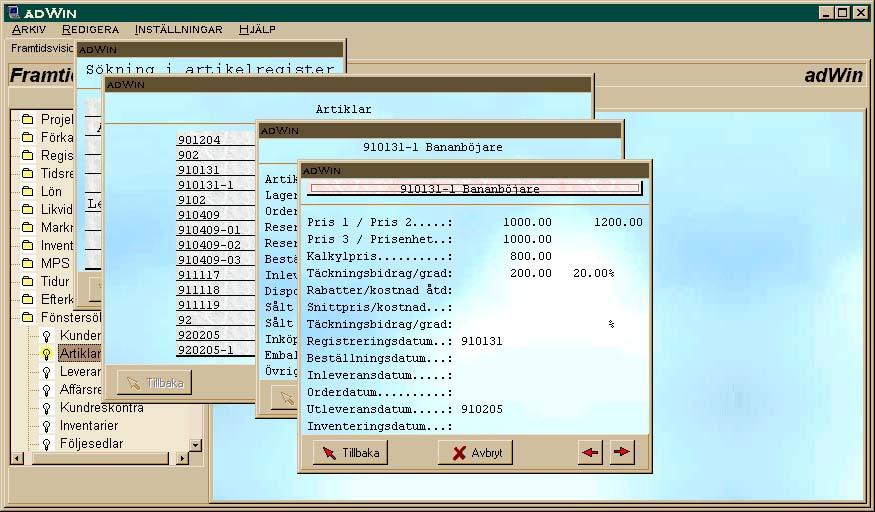Click the Avbryt button
This screenshot has width=875, height=512.
pyautogui.click(x=475, y=452)
